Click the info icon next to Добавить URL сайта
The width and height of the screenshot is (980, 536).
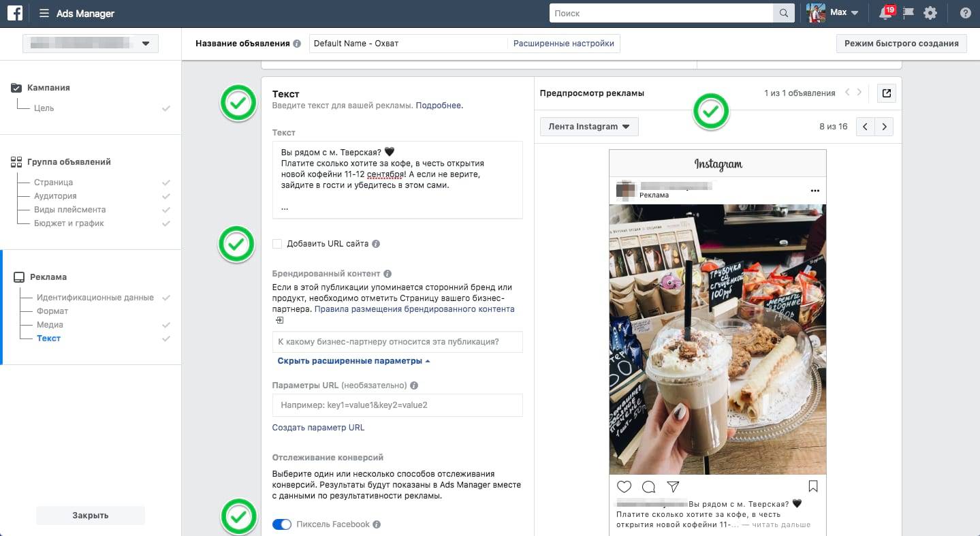click(x=376, y=244)
